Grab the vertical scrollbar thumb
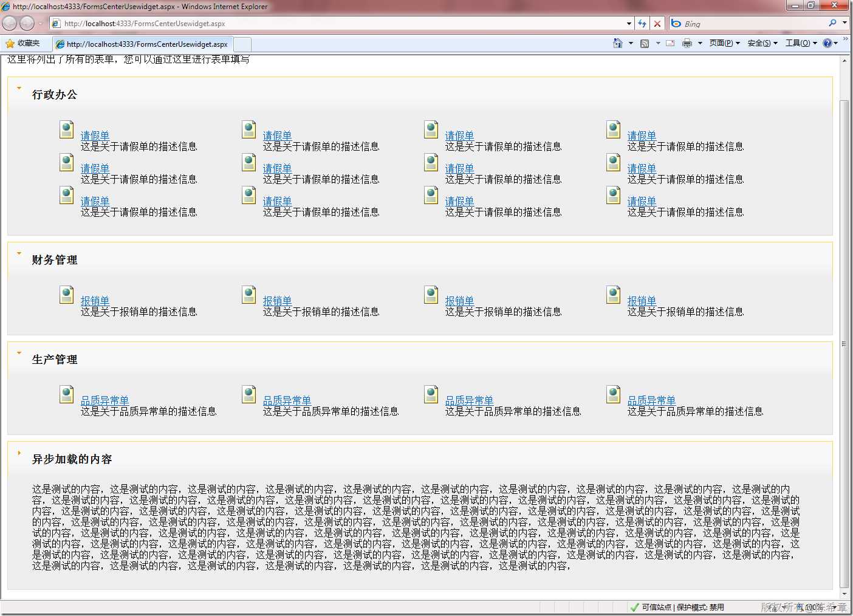 [844, 343]
